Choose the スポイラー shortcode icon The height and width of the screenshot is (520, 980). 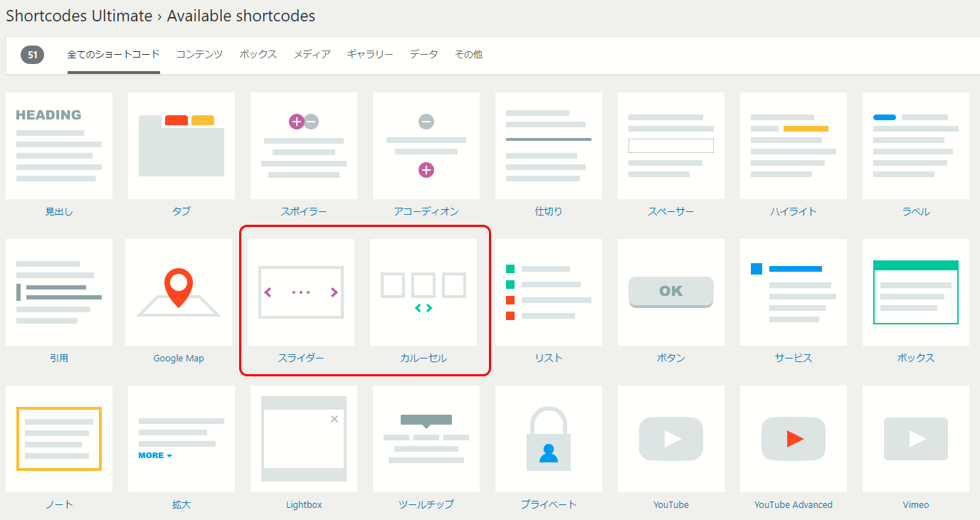pos(304,146)
